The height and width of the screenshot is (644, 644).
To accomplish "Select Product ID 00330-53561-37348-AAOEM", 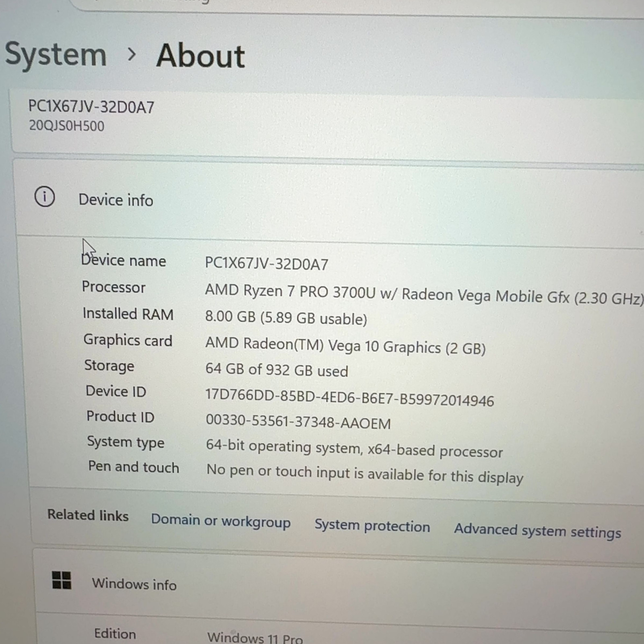I will click(298, 422).
